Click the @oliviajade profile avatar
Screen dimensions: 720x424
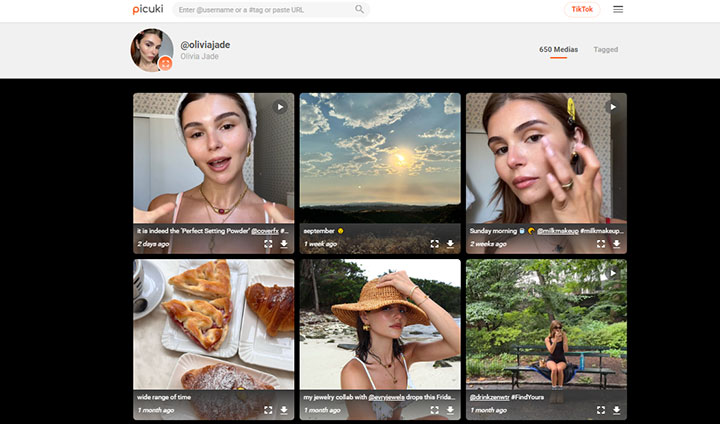coord(152,50)
